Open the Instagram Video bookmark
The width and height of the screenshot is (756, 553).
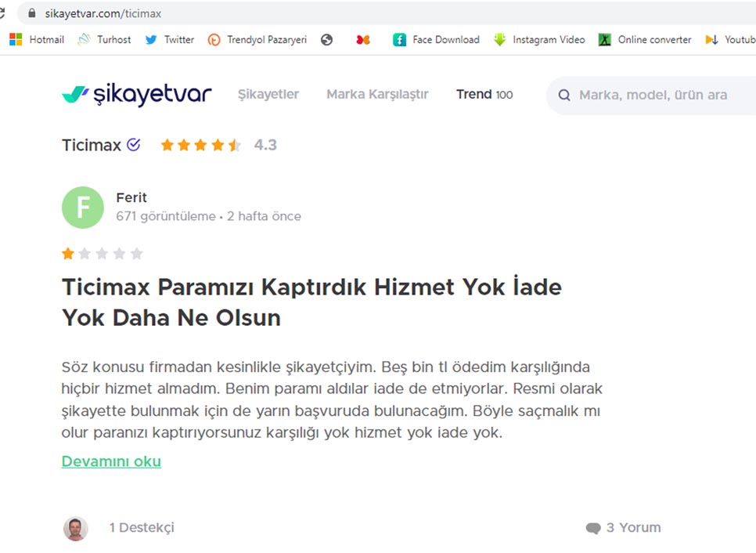coord(539,39)
